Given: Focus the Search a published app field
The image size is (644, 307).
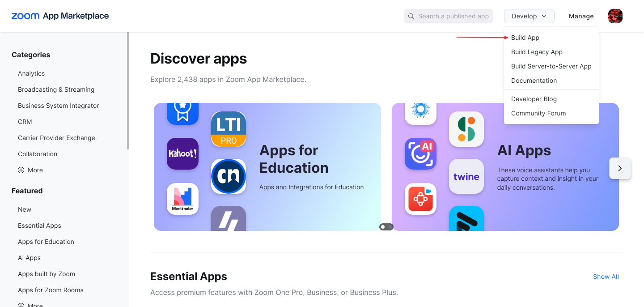Looking at the screenshot, I should [449, 16].
